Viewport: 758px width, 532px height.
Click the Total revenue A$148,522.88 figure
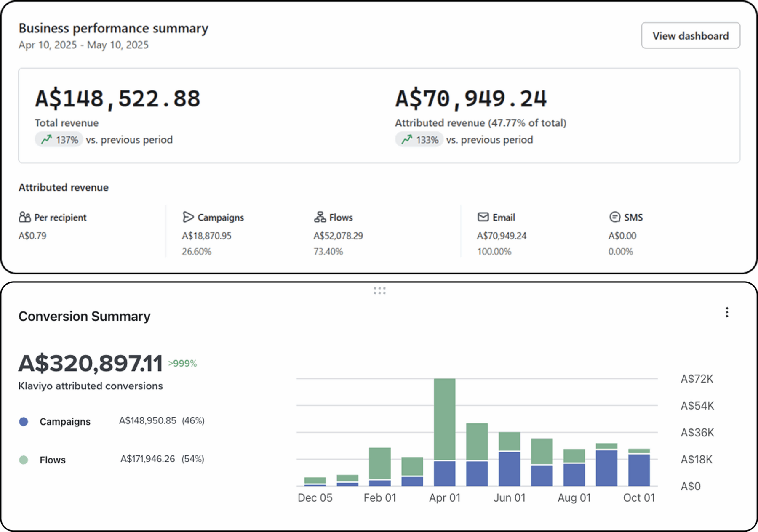click(117, 99)
